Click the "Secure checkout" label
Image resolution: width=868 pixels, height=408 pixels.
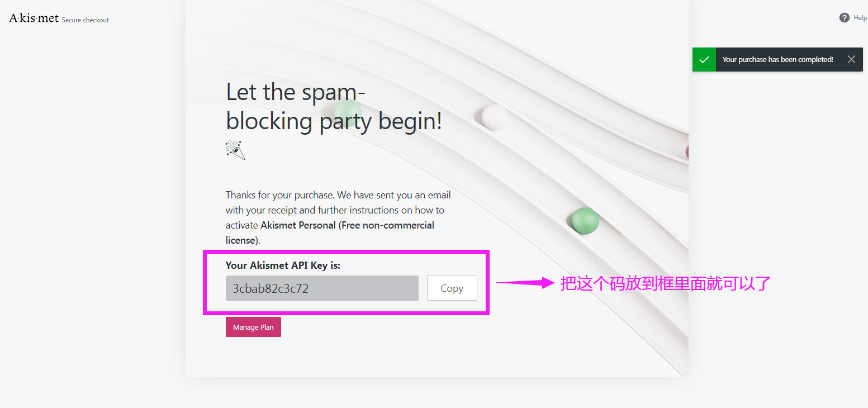click(x=86, y=20)
